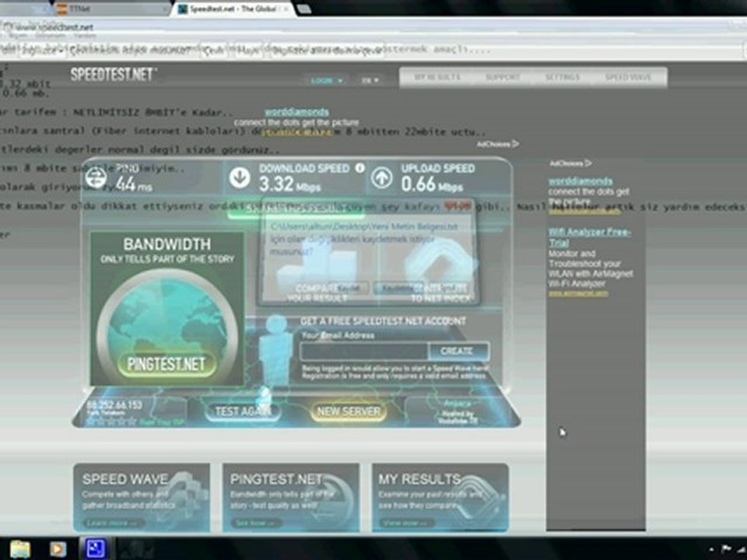Open the blue application icon in taskbar
Image resolution: width=747 pixels, height=560 pixels.
pos(95,548)
